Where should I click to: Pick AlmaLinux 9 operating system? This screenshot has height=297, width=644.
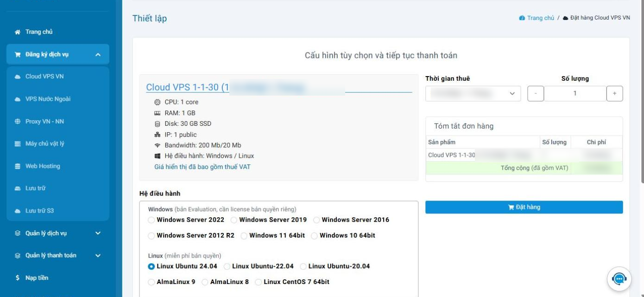152,282
